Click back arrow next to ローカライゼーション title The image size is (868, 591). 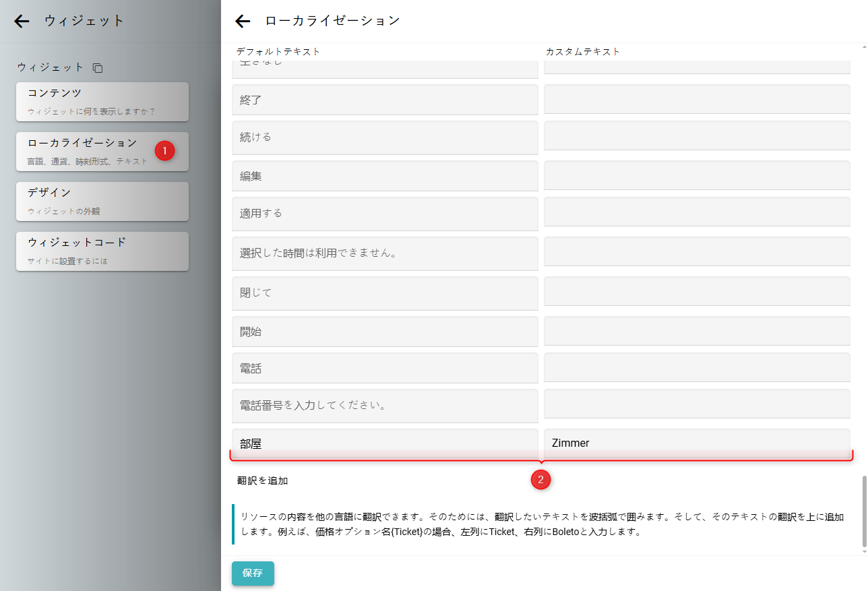point(243,22)
